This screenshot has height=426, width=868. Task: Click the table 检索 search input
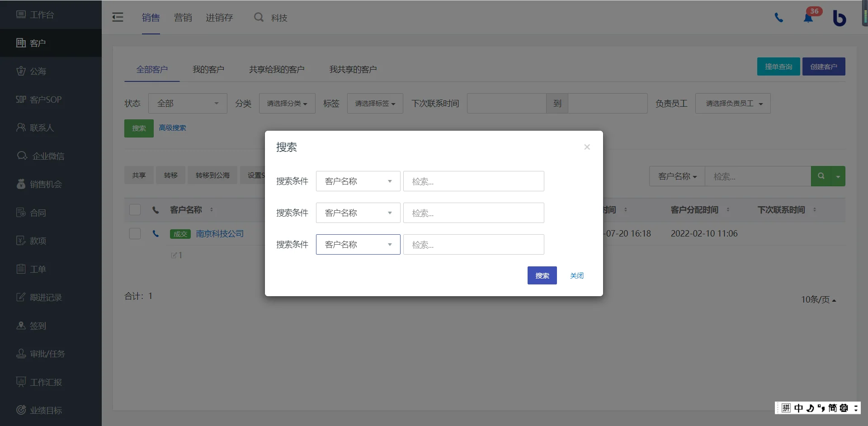[x=758, y=176]
